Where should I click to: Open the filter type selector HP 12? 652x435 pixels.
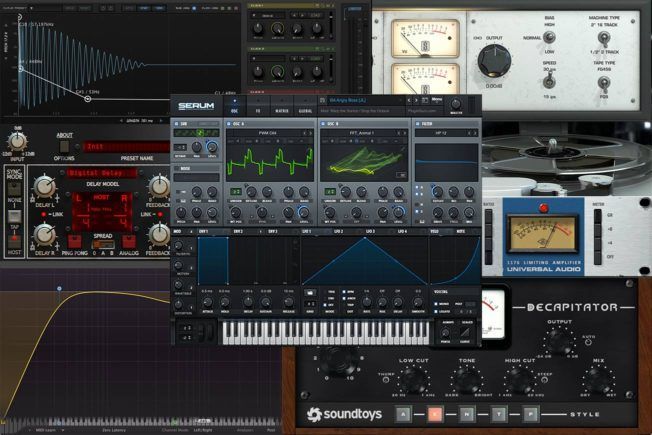pyautogui.click(x=441, y=133)
